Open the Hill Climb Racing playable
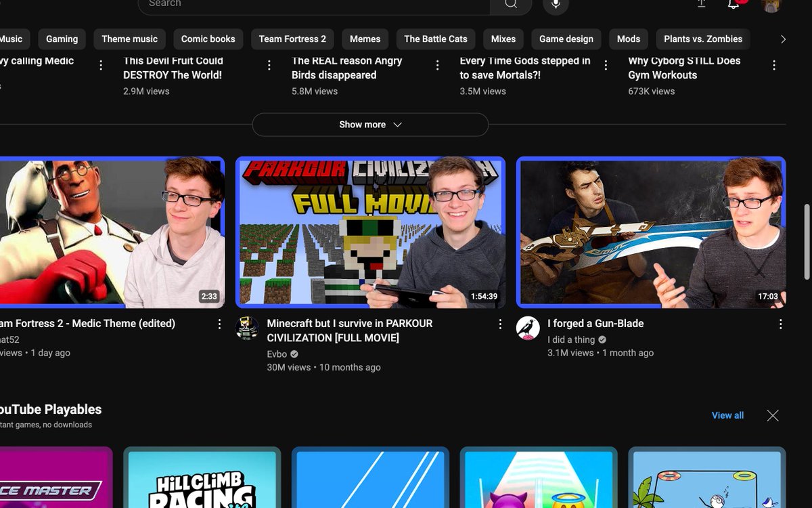 coord(202,478)
